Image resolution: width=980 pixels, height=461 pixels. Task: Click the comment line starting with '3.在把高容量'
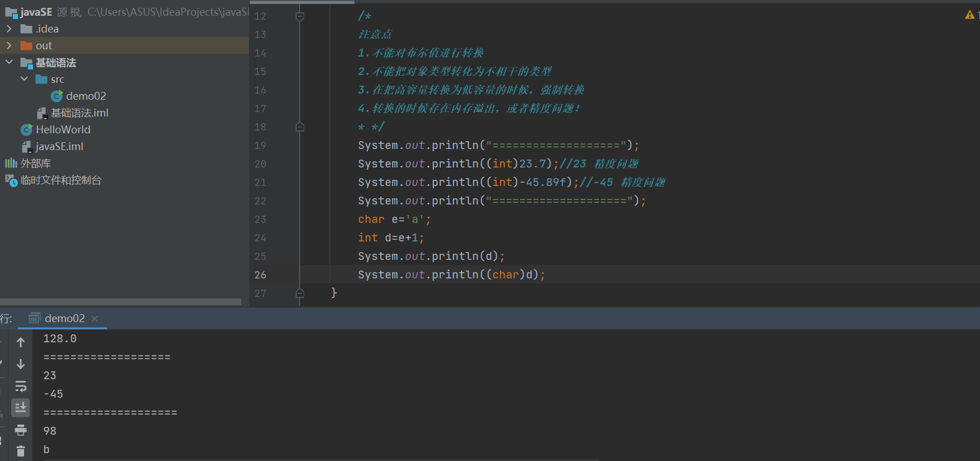point(472,90)
